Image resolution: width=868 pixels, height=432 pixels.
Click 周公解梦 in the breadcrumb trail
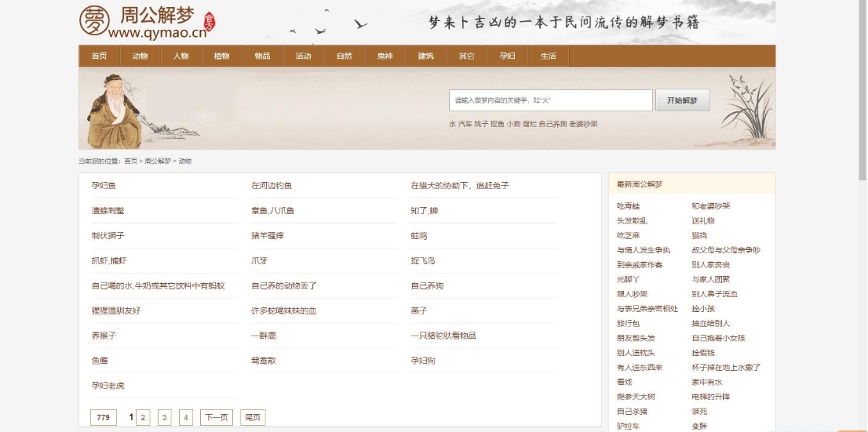(158, 161)
